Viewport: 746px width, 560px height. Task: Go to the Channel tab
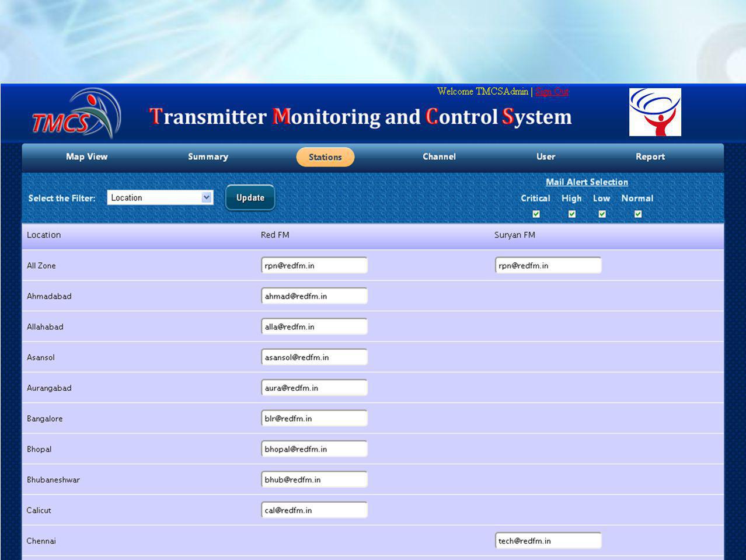(x=439, y=156)
